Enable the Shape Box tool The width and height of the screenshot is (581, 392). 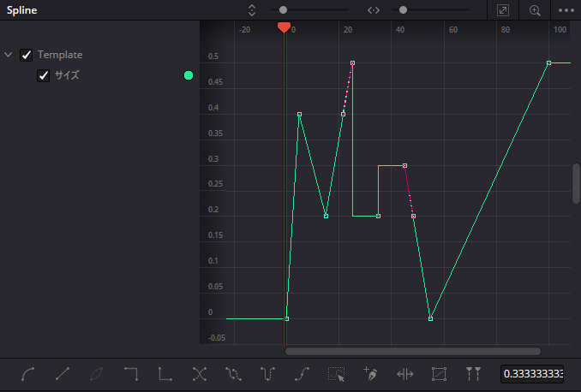pos(439,374)
